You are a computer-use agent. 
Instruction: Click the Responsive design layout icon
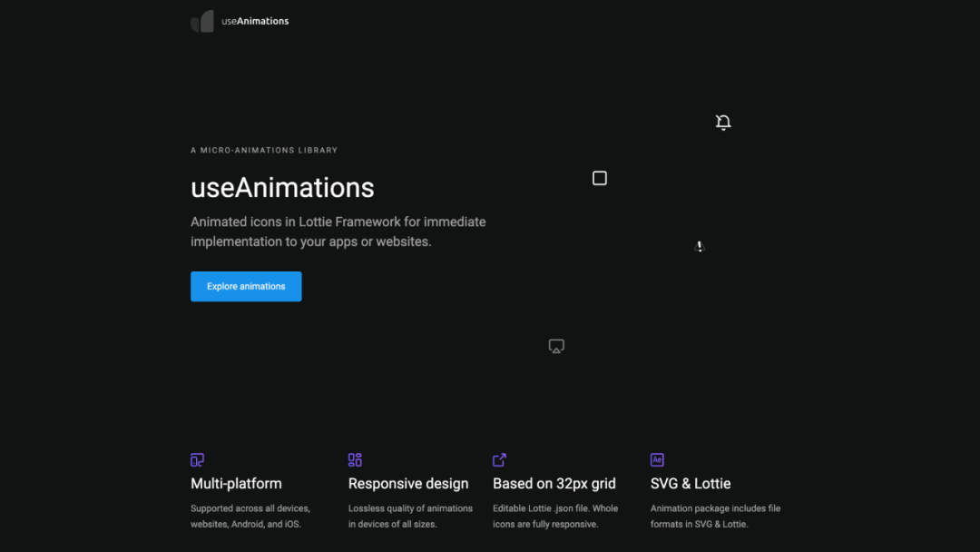click(x=355, y=460)
